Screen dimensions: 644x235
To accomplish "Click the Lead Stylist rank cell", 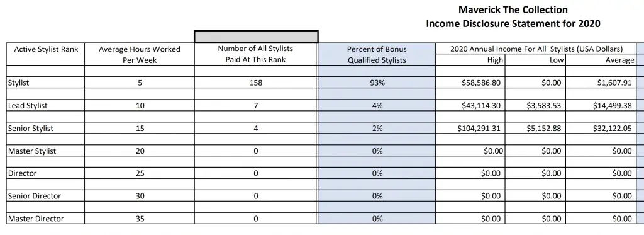I will (x=45, y=105).
